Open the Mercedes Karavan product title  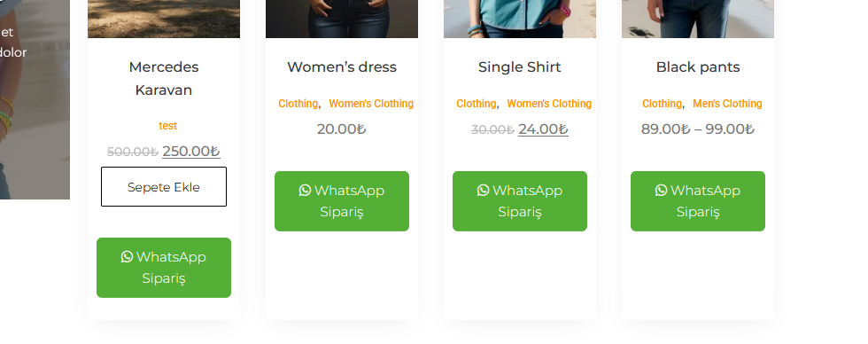[x=164, y=78]
